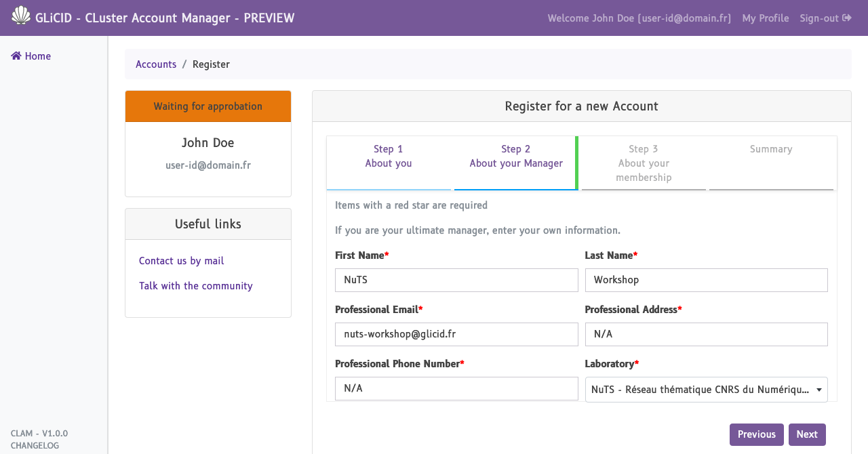Go to Step 3 About your membership
This screenshot has width=868, height=454.
click(644, 163)
